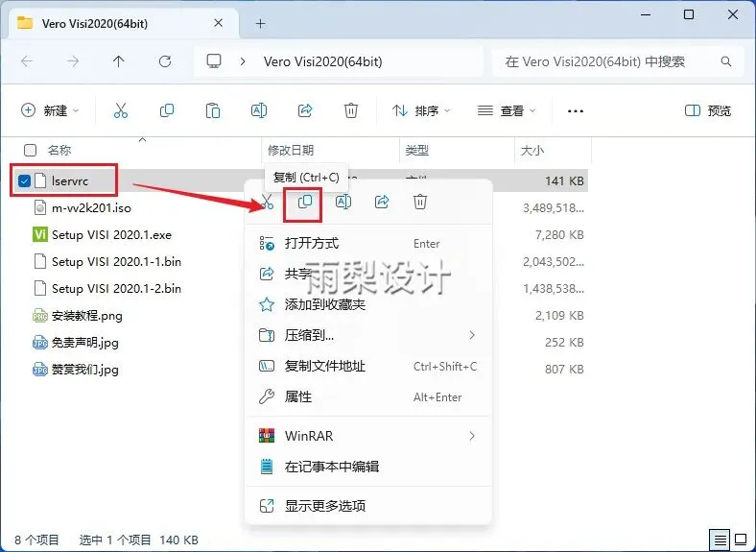
Task: Select file 赞赏我们.jpg
Action: click(84, 370)
